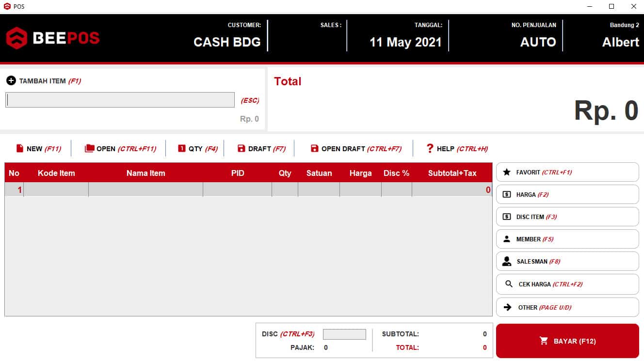Click the CEK HARGA magnifier icon
This screenshot has height=361, width=644.
(509, 284)
